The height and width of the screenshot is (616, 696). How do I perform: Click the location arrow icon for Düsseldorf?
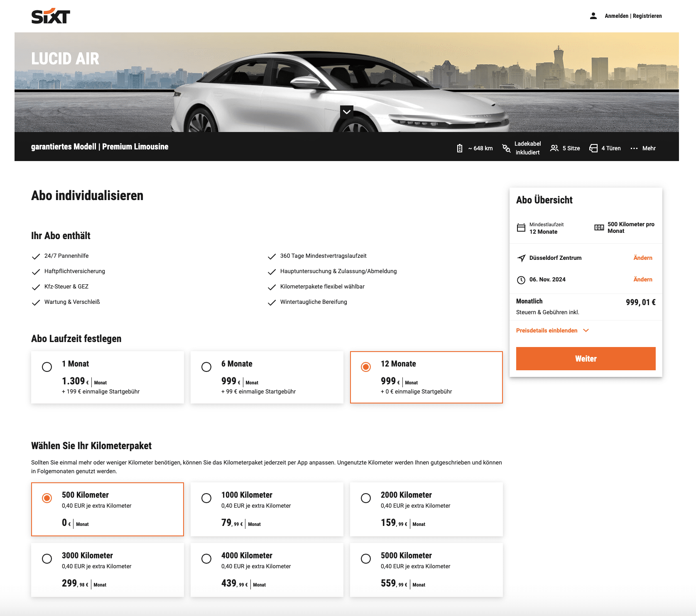point(521,258)
